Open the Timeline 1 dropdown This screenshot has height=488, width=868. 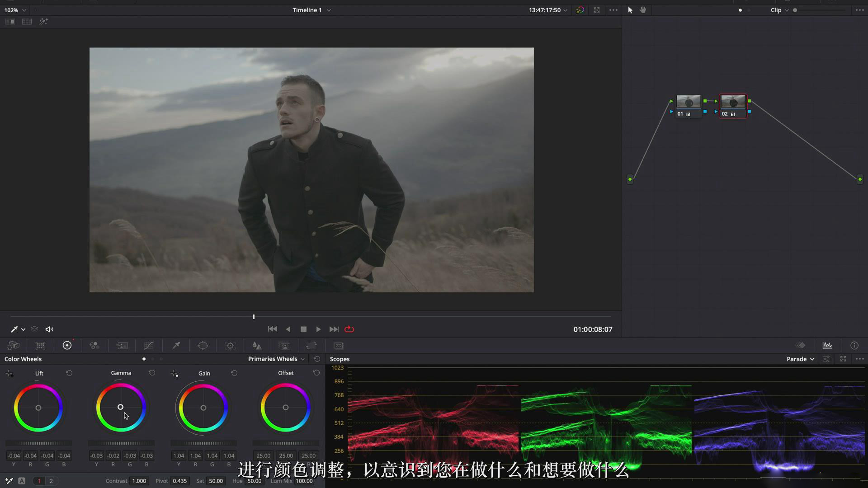coord(311,10)
